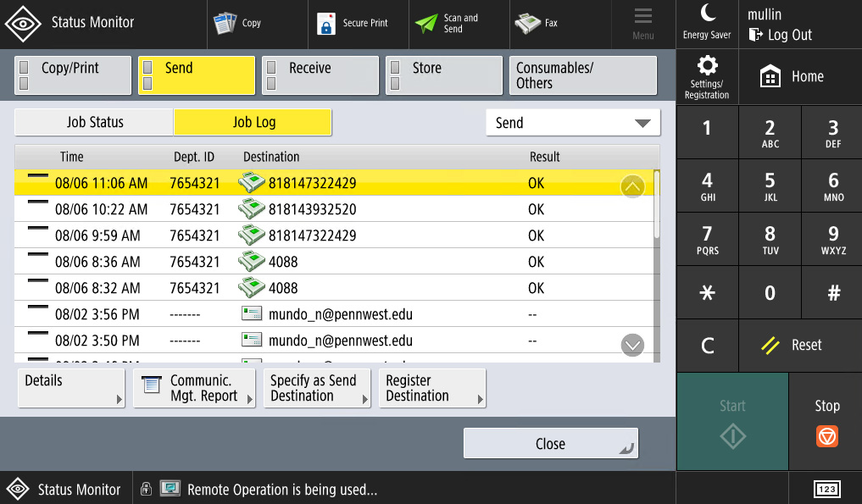
Task: Select the 08/06 9:59 AM job row
Action: click(334, 235)
